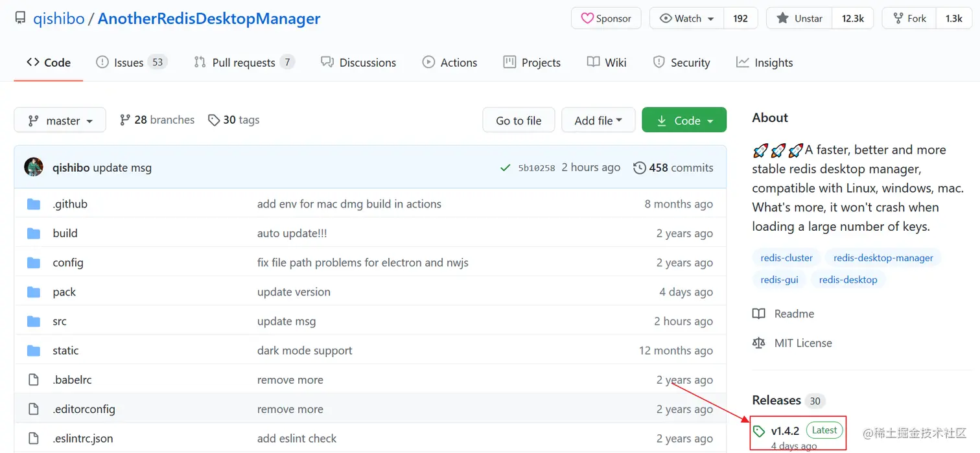Open the .babelrc file
This screenshot has width=980, height=453.
point(73,380)
